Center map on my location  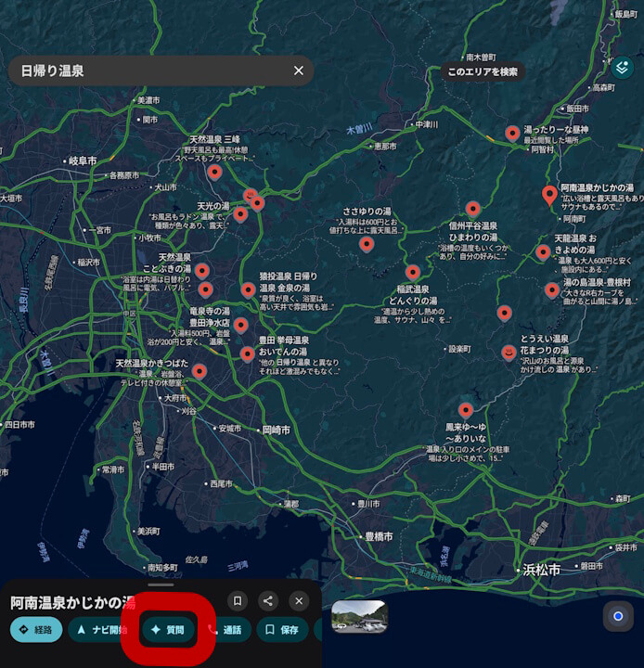618,616
